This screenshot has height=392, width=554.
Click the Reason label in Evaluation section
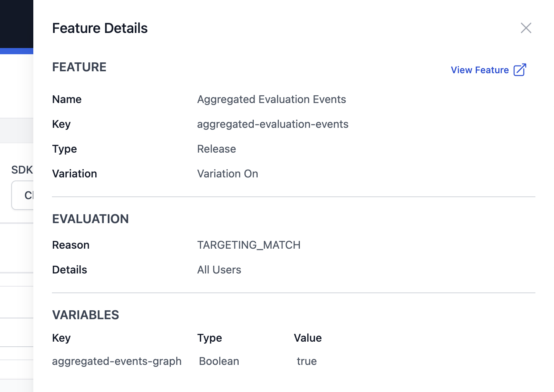coord(71,245)
